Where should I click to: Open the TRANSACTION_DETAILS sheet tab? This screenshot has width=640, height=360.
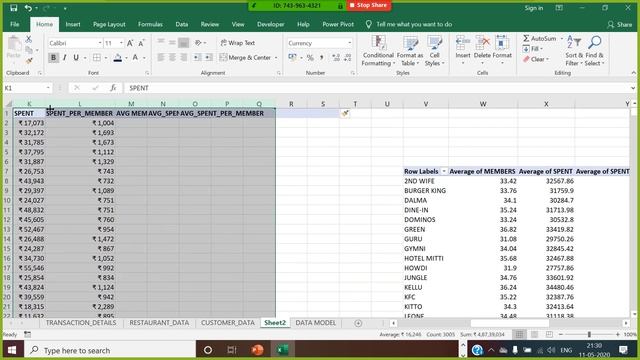[x=81, y=323]
